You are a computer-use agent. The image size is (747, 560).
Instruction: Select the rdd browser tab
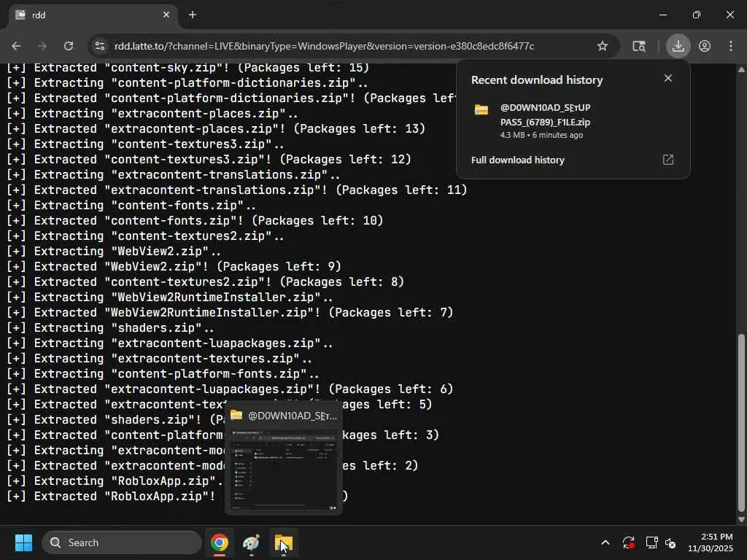(x=93, y=15)
